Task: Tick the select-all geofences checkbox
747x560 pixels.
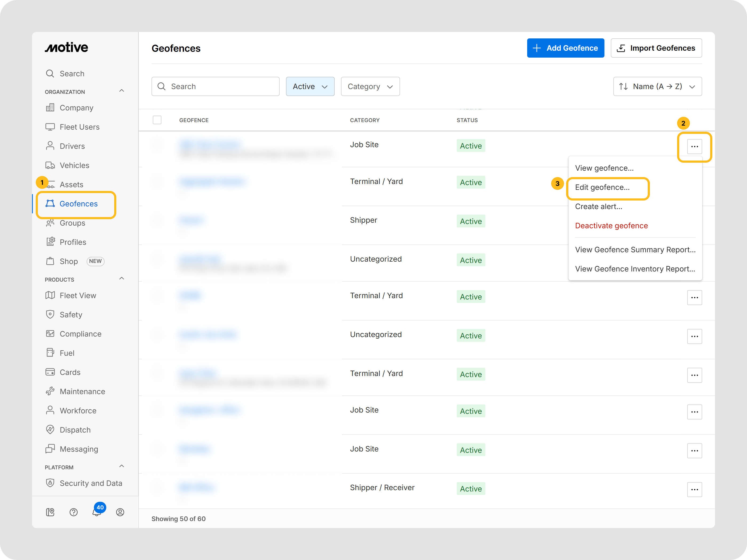Action: pyautogui.click(x=157, y=120)
